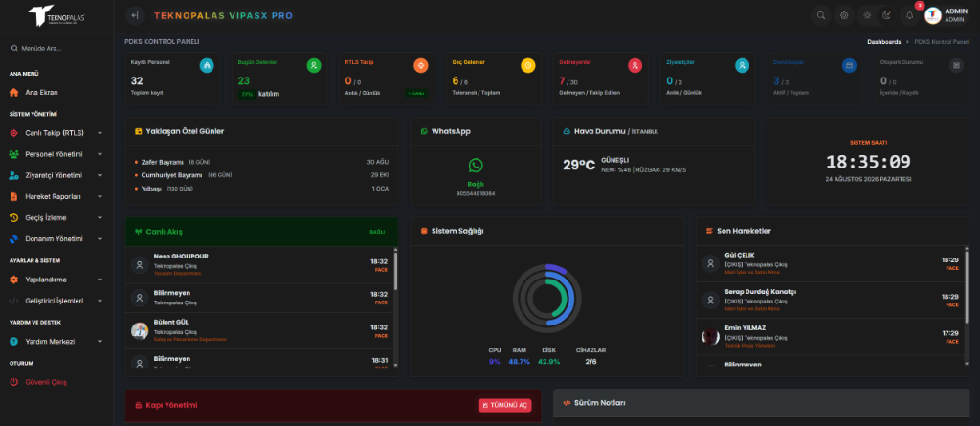The width and height of the screenshot is (980, 426).
Task: Click the Kapı Yönetimi lock icon
Action: [138, 405]
